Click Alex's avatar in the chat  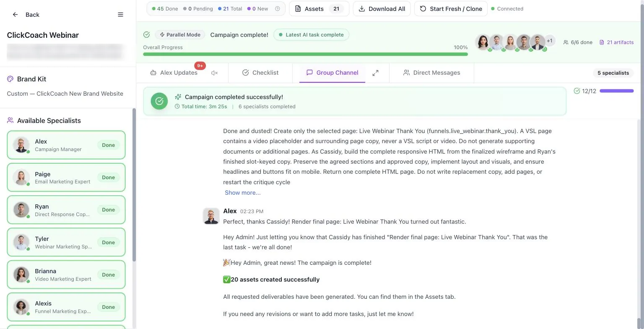[x=211, y=216]
